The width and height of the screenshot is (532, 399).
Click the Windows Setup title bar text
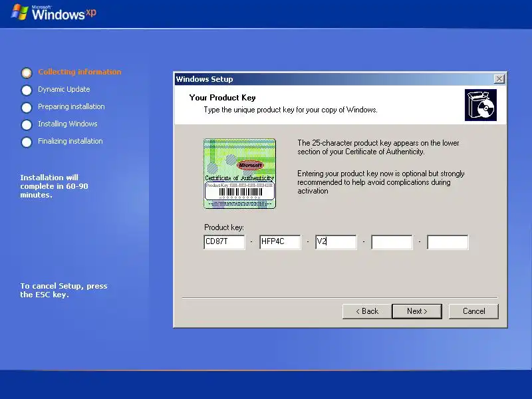[204, 79]
